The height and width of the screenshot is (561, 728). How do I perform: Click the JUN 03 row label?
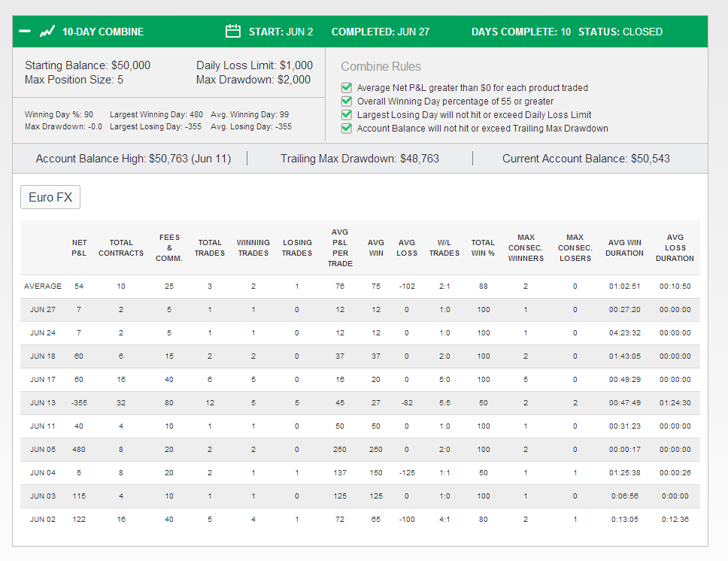click(x=43, y=496)
